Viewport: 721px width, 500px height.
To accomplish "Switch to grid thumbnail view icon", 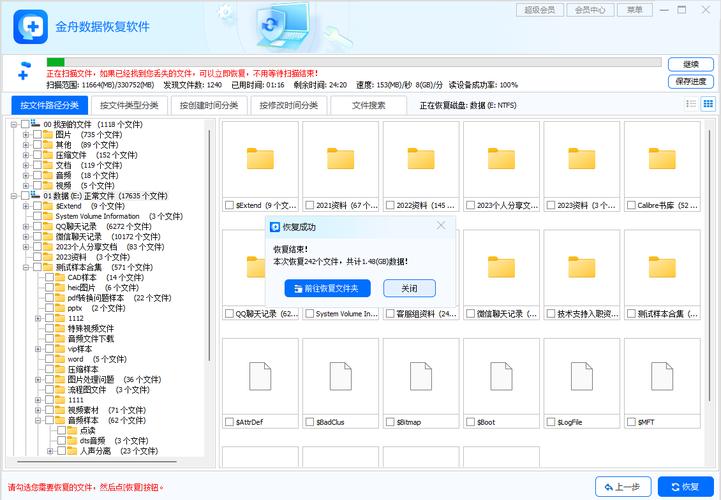I will pyautogui.click(x=708, y=104).
